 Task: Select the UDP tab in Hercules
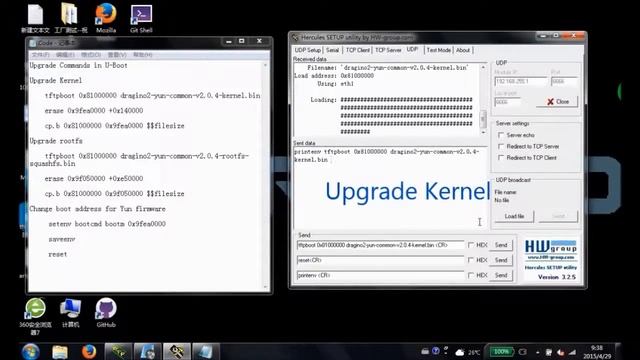point(412,49)
